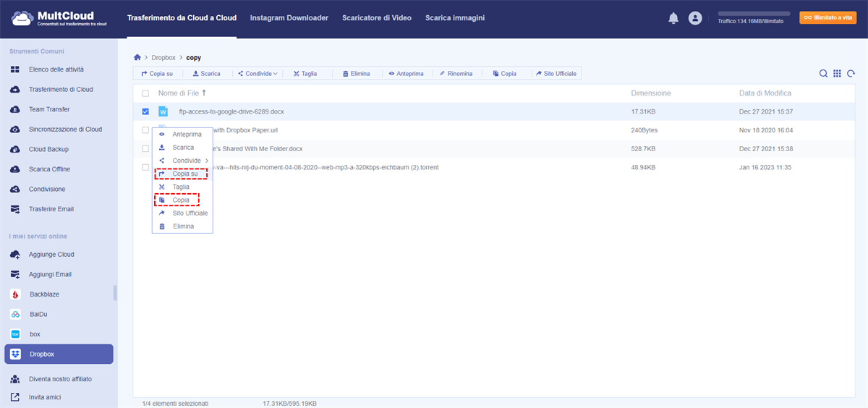Click the refresh icon
Viewport: 868px width, 408px height.
851,73
